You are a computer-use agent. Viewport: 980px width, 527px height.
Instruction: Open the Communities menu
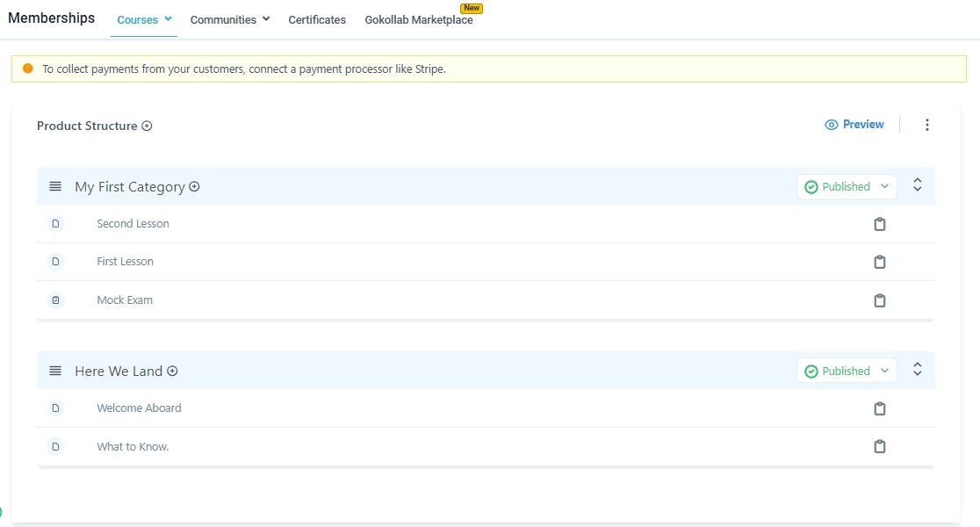coord(229,19)
